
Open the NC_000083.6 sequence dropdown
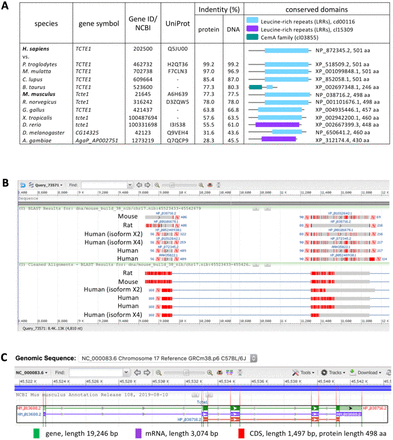(x=32, y=372)
